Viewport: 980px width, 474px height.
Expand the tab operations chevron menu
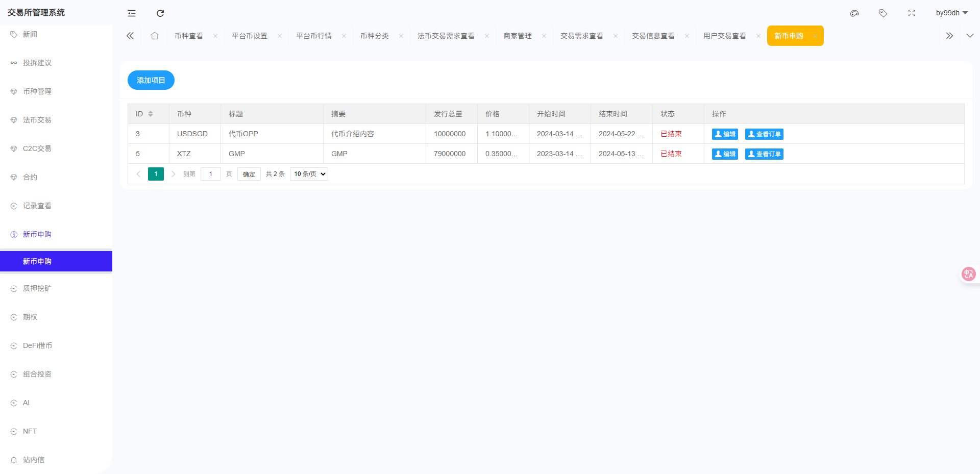pos(970,36)
